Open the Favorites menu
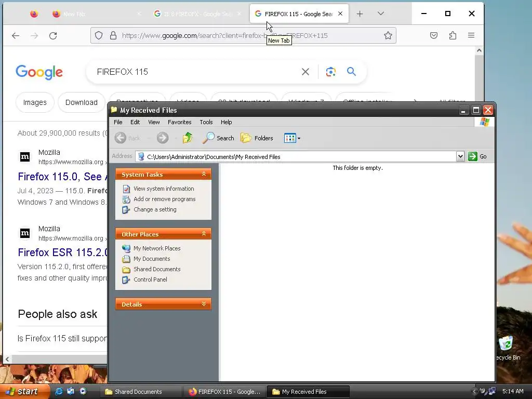This screenshot has height=399, width=532. 179,122
